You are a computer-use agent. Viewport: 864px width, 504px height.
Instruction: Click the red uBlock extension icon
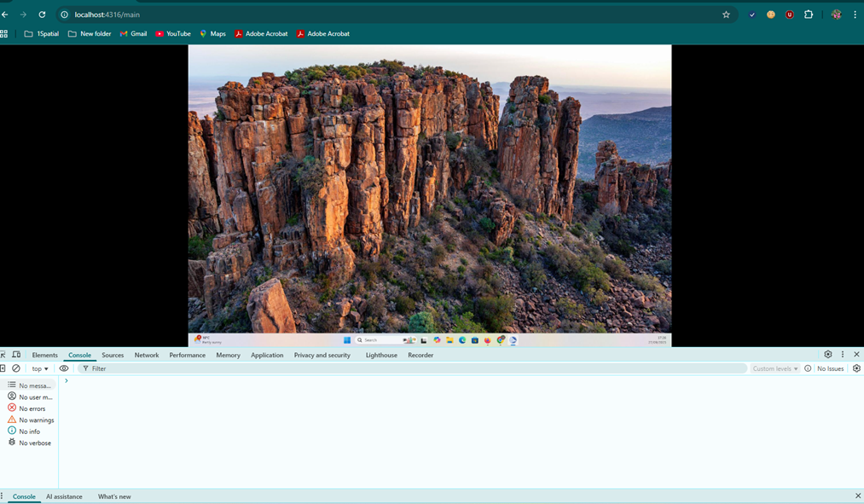[x=790, y=14]
